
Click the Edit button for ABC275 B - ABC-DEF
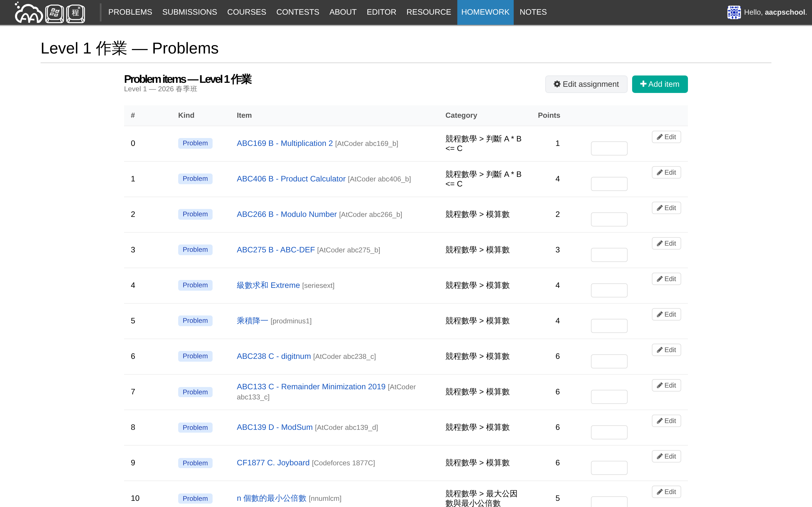click(x=666, y=243)
